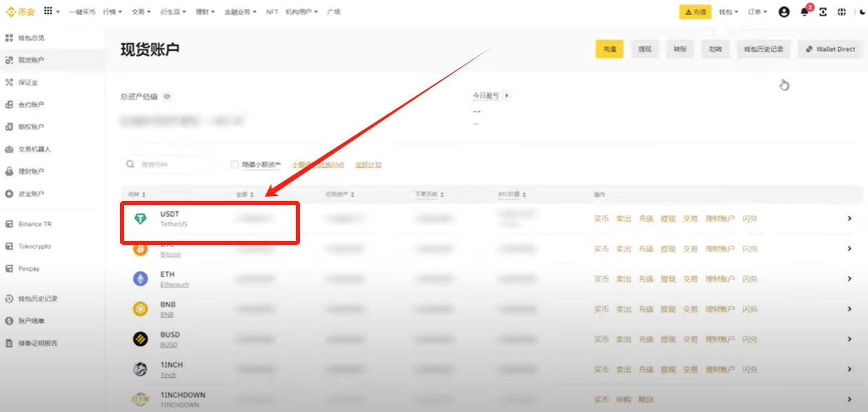Click the Wallet Direct button

click(830, 50)
